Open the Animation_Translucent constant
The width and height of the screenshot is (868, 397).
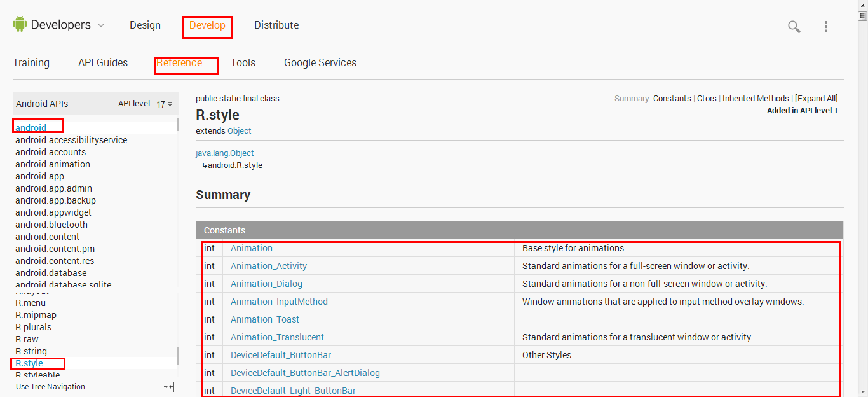click(x=277, y=337)
